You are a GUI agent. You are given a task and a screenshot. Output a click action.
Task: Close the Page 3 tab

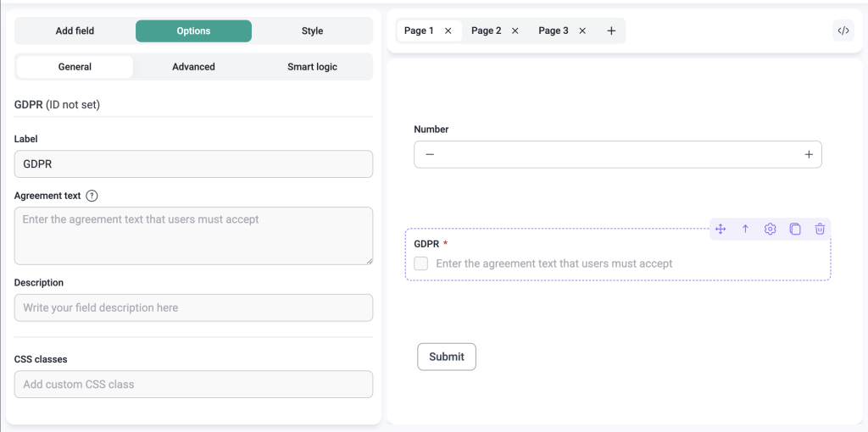(582, 31)
